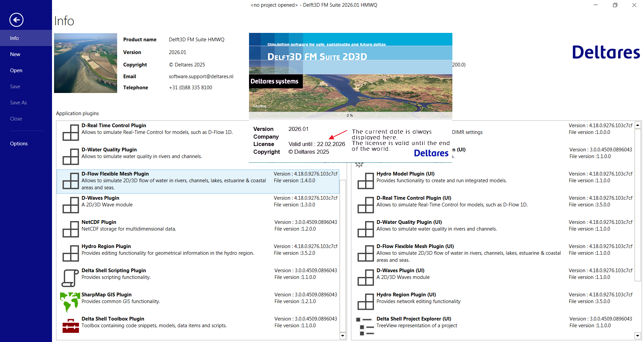Select the Delta Shell Project Explorer (UI) title
Screen dimensions: 644x342
(414, 319)
